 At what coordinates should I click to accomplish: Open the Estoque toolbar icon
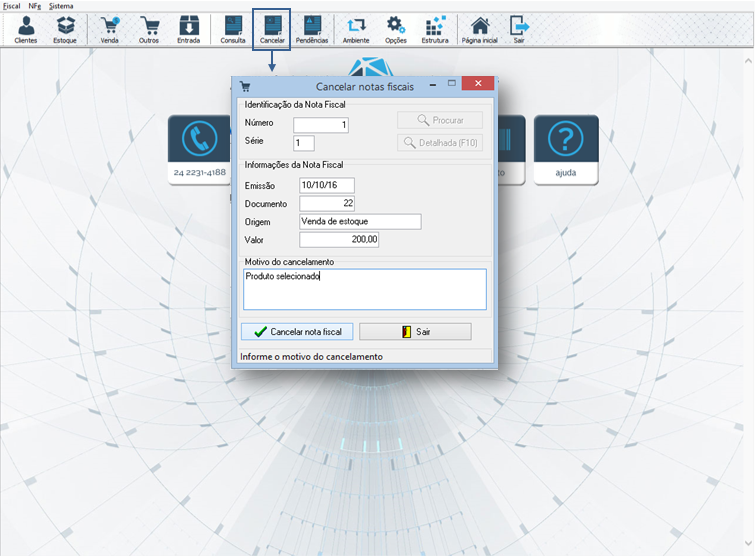click(65, 30)
